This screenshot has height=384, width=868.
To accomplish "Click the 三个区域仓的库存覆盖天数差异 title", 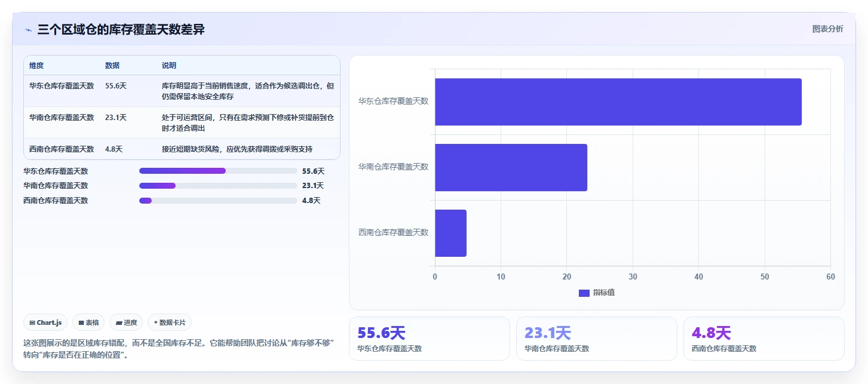I will tap(121, 29).
